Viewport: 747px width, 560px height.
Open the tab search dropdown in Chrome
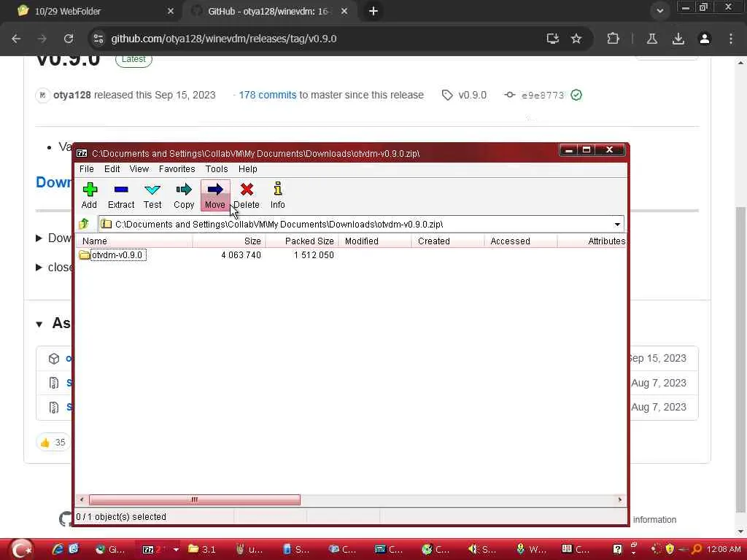[x=659, y=11]
